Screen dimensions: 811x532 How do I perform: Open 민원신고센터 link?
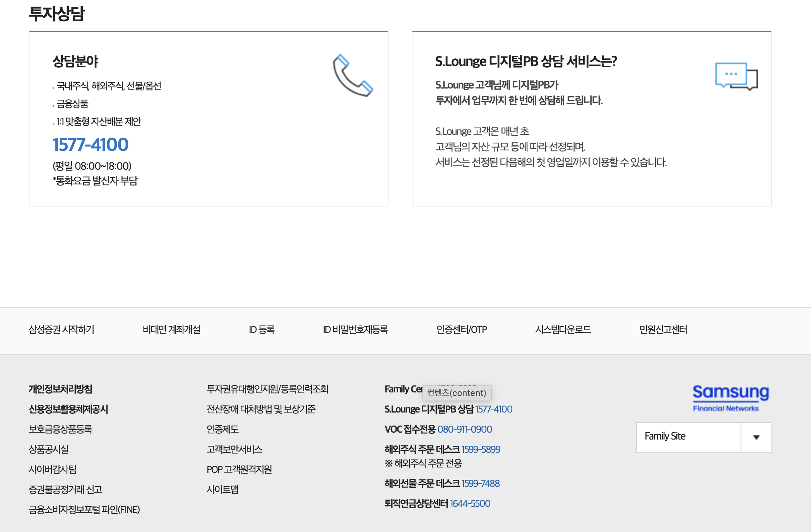click(x=663, y=330)
